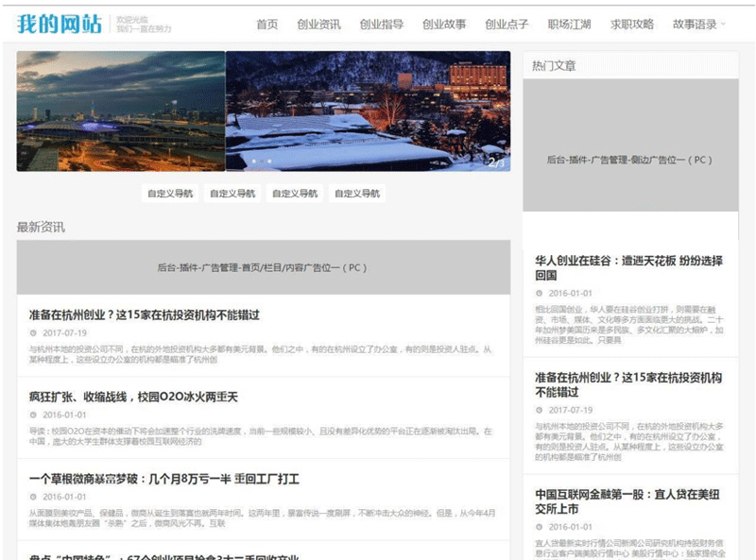Click the night city skyline slide image
This screenshot has height=560, width=756.
tap(121, 111)
